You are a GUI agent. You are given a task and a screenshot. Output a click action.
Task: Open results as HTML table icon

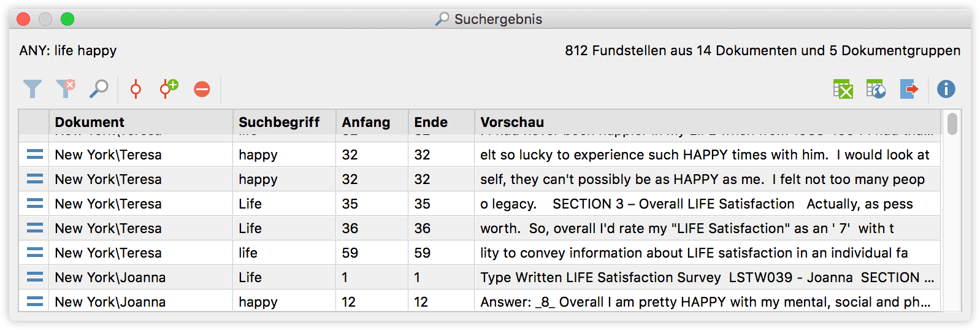(x=876, y=89)
